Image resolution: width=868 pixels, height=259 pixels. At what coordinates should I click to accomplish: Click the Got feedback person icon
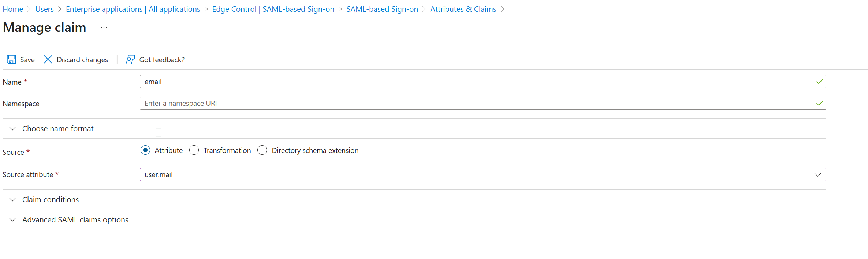pos(130,59)
